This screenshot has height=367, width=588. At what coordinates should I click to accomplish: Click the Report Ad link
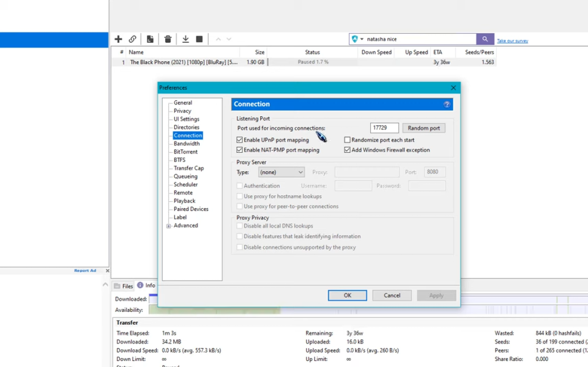(x=85, y=270)
